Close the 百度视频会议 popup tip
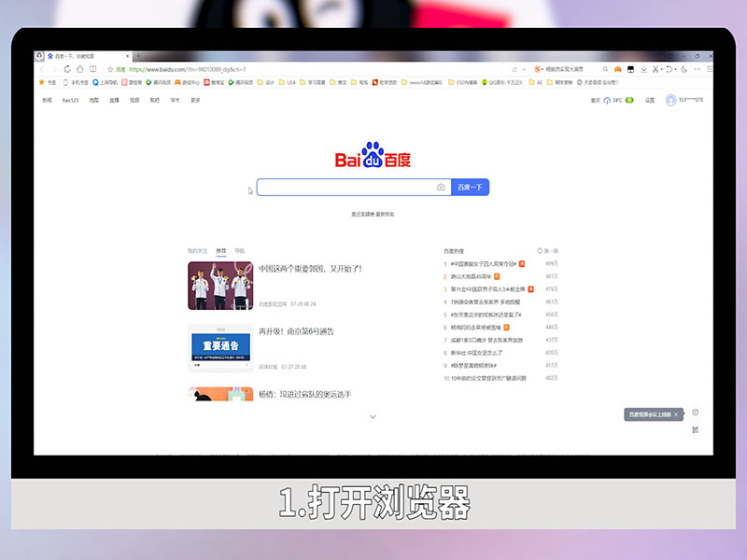 (x=676, y=414)
